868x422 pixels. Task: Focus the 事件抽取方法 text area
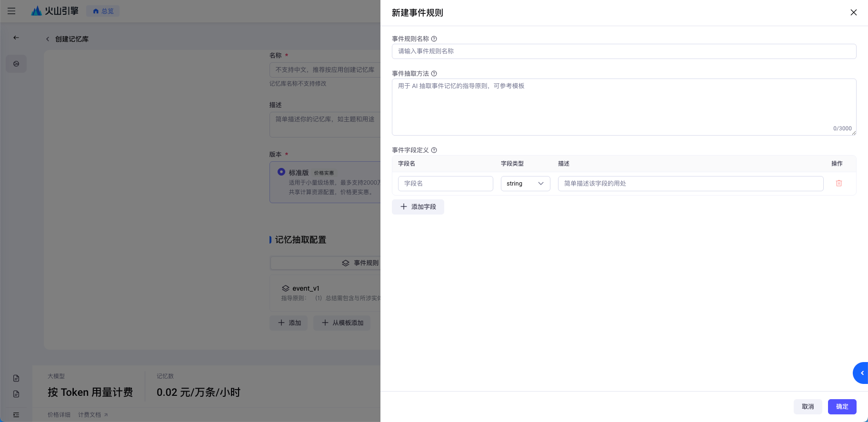pyautogui.click(x=624, y=107)
